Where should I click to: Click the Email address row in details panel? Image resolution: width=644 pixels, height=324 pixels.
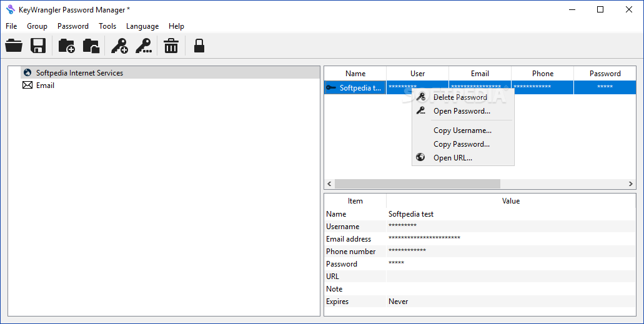[480, 239]
